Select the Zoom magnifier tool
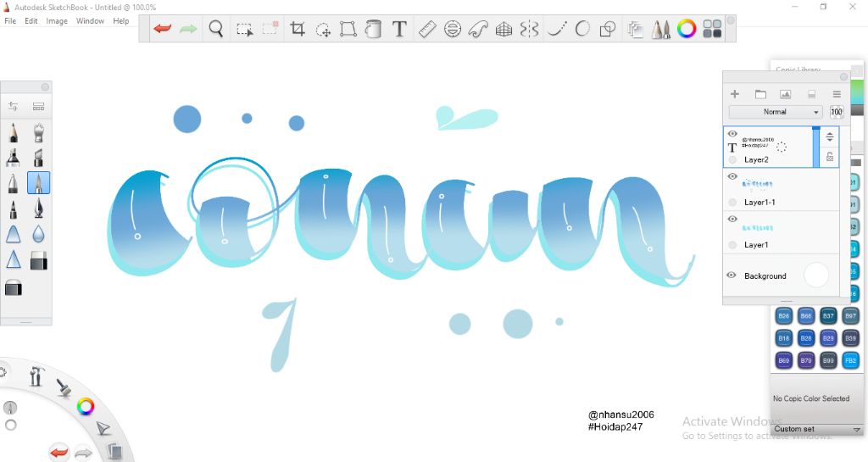868x462 pixels. click(216, 29)
